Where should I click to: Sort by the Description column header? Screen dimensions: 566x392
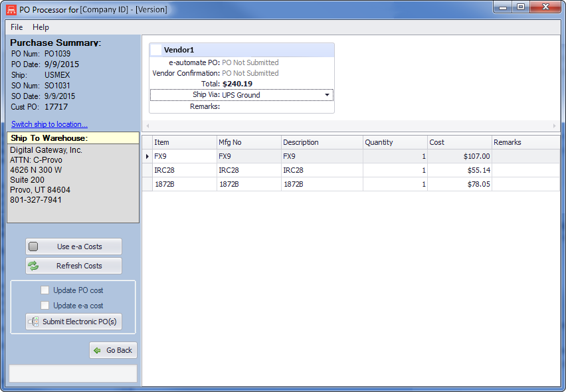pos(322,142)
